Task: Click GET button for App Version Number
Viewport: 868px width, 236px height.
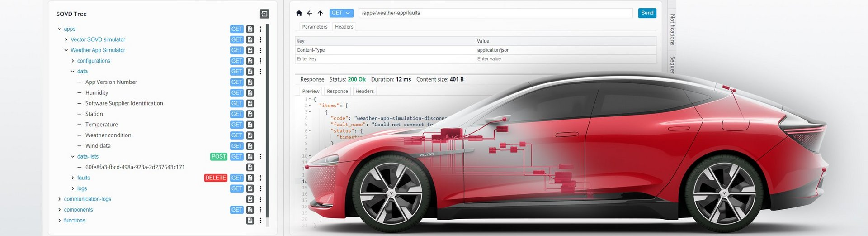Action: [237, 82]
